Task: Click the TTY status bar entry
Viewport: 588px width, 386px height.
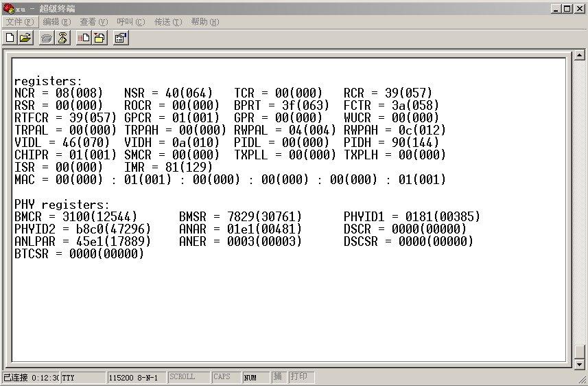Action: click(83, 377)
